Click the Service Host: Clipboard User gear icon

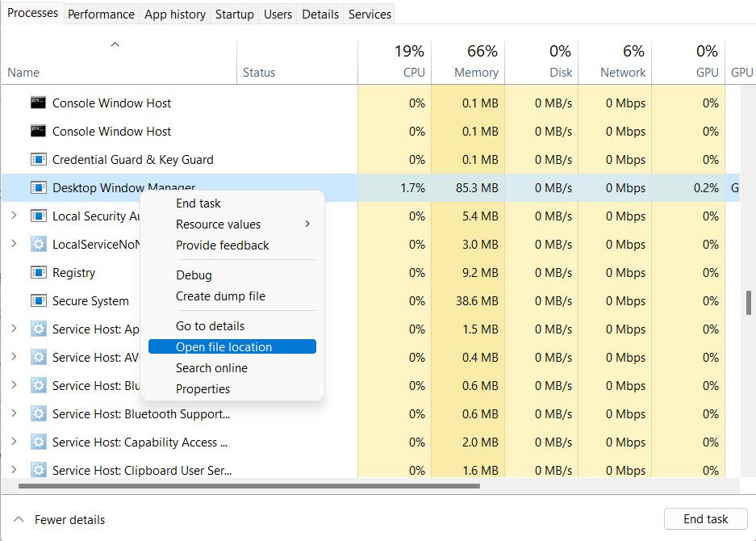coord(40,470)
